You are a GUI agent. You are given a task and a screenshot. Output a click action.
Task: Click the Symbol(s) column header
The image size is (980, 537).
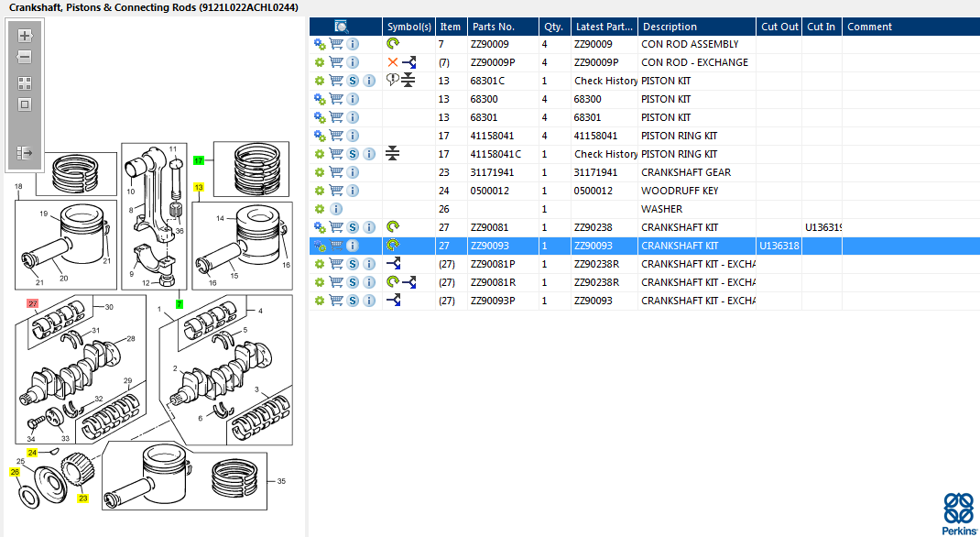[x=408, y=27]
